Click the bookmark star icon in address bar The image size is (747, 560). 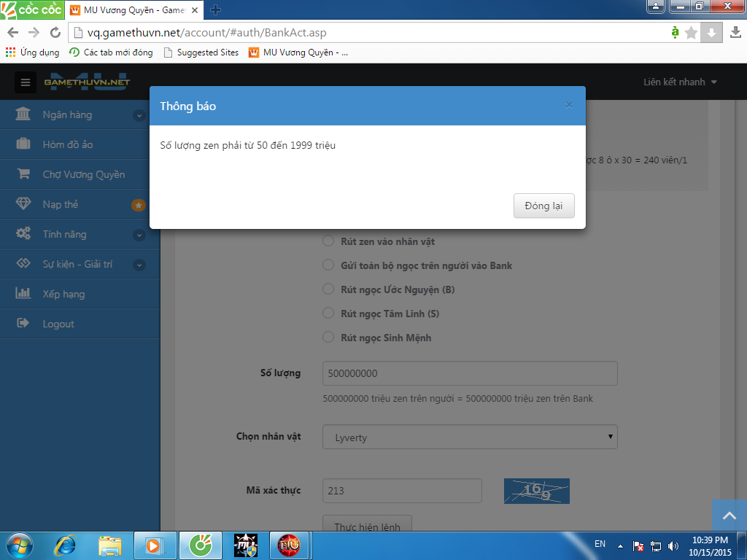click(x=692, y=33)
